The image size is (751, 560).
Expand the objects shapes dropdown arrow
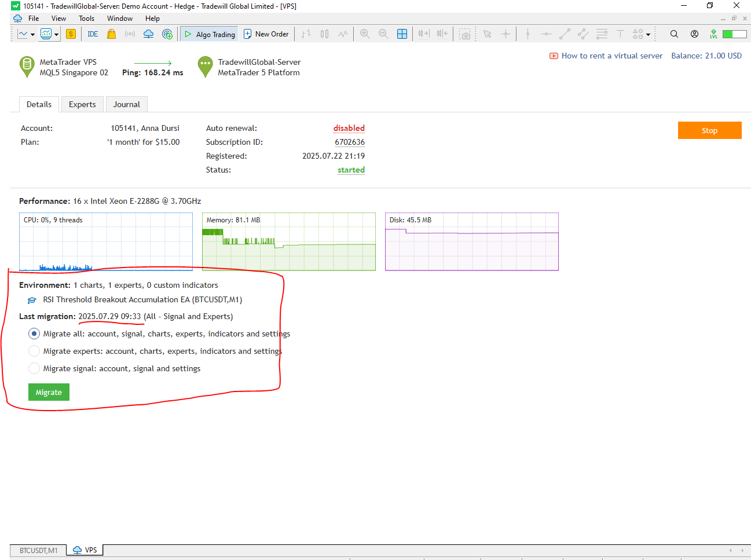(x=648, y=35)
